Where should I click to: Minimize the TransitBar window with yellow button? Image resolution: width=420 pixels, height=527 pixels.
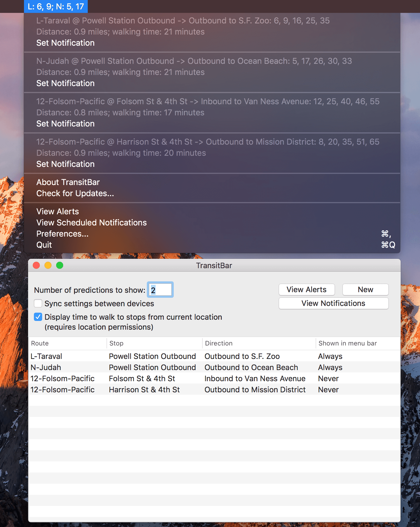tap(48, 265)
